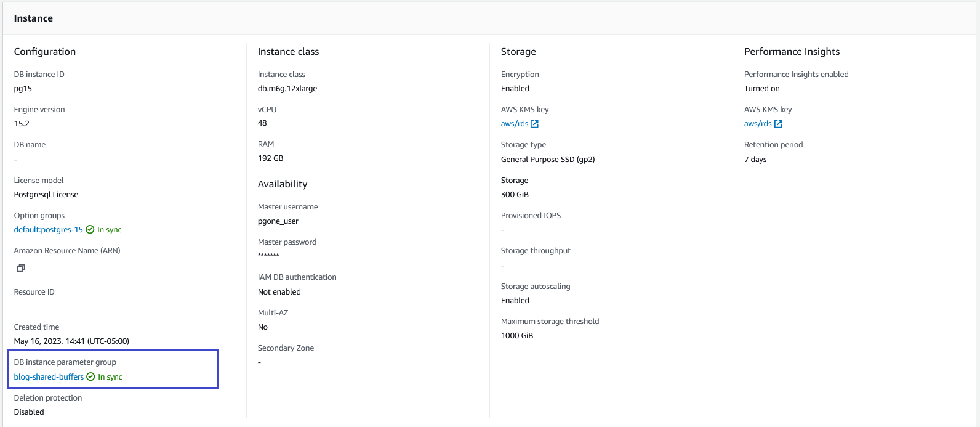
Task: Click the In sync checkmark next to default:postgres-15
Action: pyautogui.click(x=90, y=230)
